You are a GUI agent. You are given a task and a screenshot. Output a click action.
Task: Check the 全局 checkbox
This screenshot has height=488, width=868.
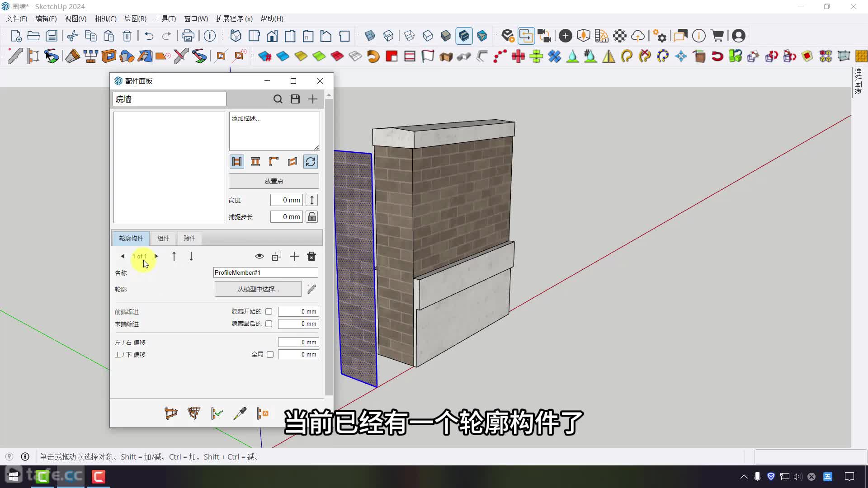pyautogui.click(x=270, y=355)
